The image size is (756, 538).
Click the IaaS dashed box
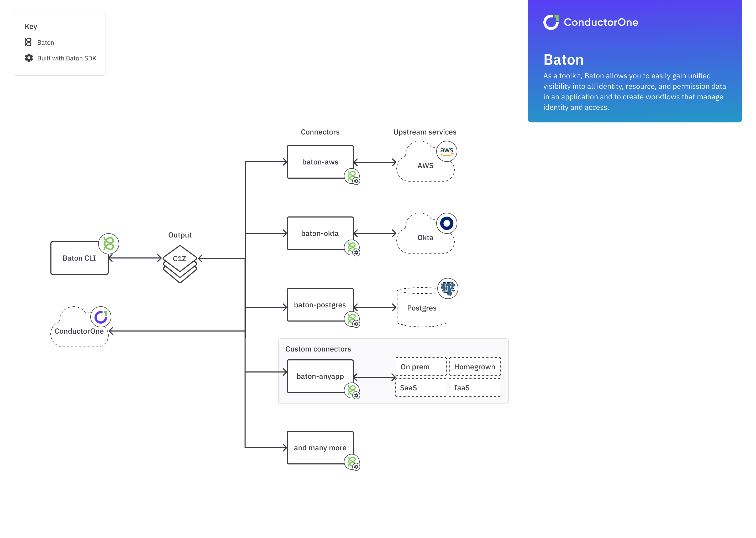pyautogui.click(x=474, y=387)
